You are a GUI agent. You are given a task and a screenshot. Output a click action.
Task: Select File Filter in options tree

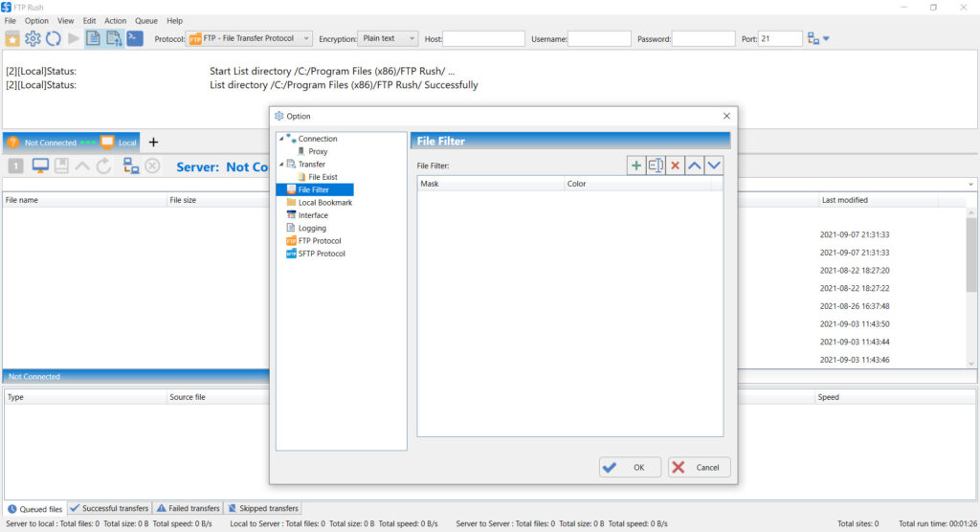[x=314, y=190]
